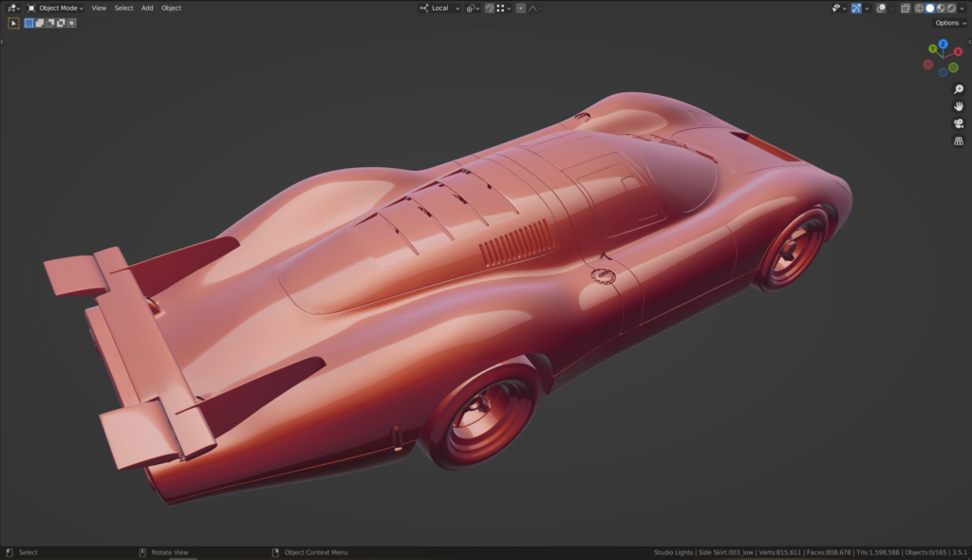The width and height of the screenshot is (972, 560).
Task: Click "Tris:1,598,588" in the status bar
Action: pyautogui.click(x=878, y=552)
